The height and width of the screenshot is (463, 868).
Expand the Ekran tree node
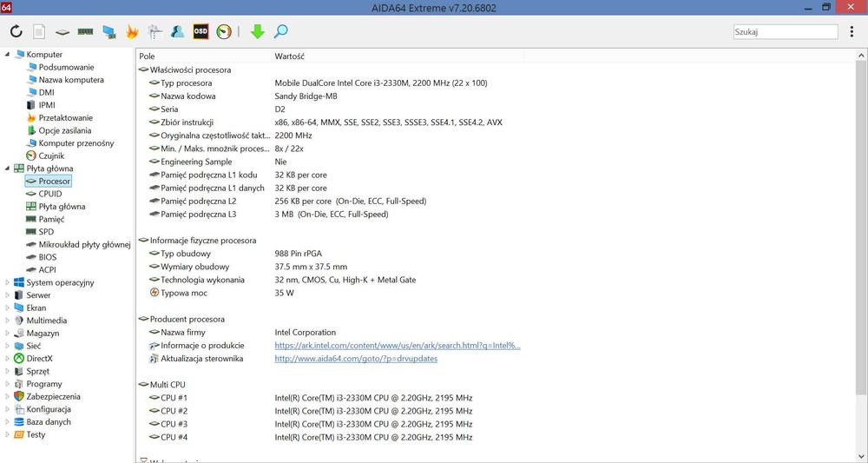click(7, 308)
